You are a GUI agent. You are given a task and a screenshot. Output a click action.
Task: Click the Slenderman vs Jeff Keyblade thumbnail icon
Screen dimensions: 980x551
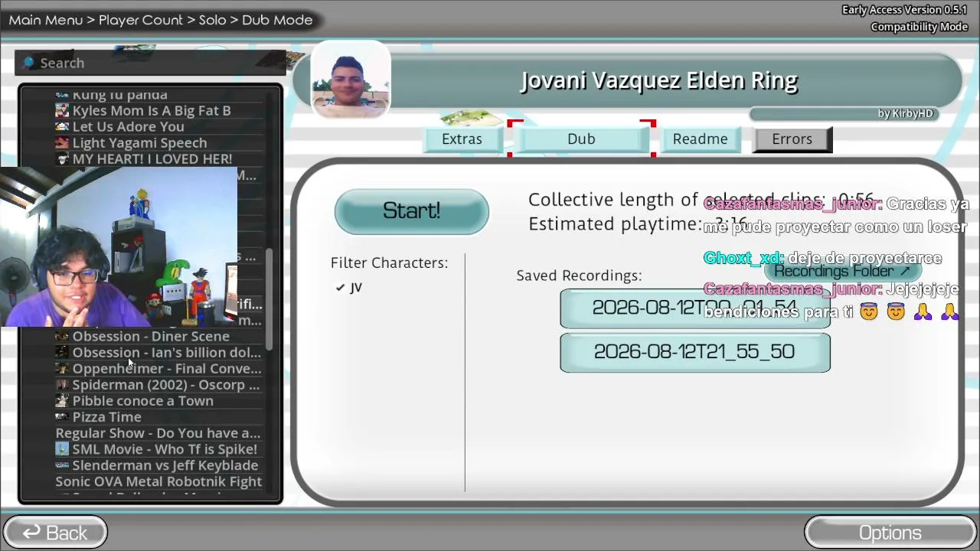[62, 465]
